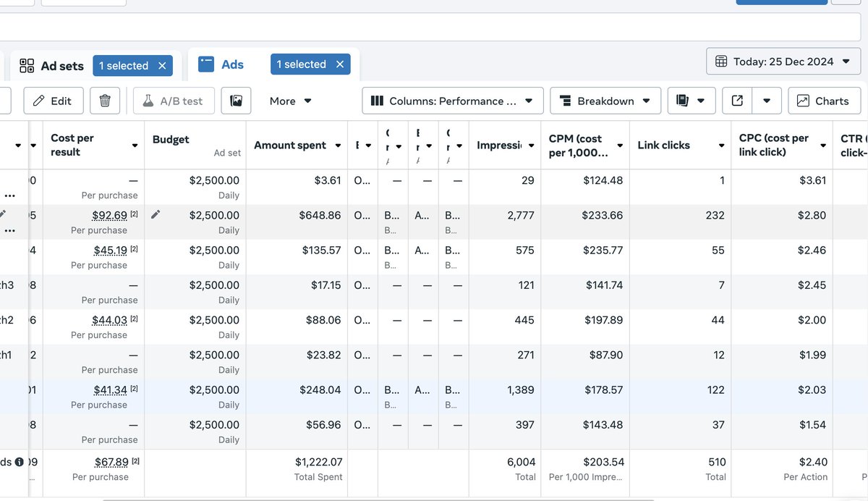Click the A/B test flask button
Viewport: 868px width, 501px height.
pos(174,101)
